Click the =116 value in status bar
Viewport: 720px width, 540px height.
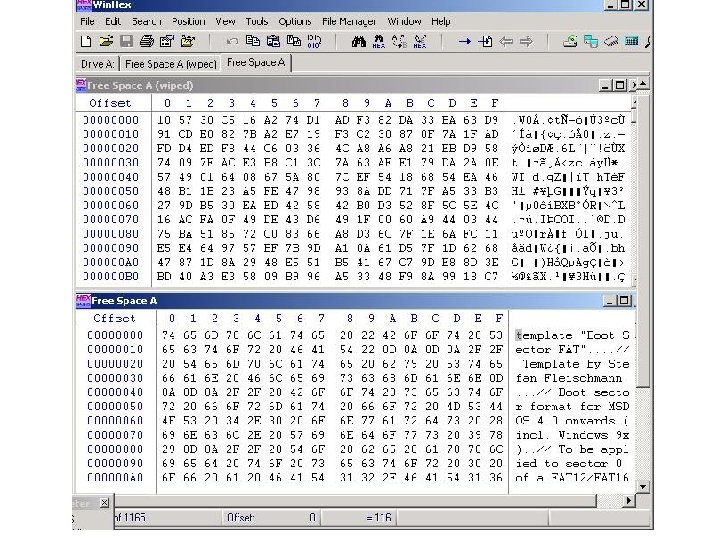click(x=379, y=518)
